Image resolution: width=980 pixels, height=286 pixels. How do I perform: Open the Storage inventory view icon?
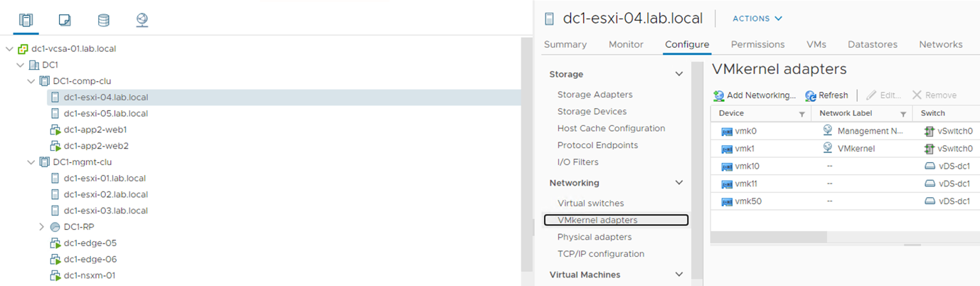[x=104, y=20]
